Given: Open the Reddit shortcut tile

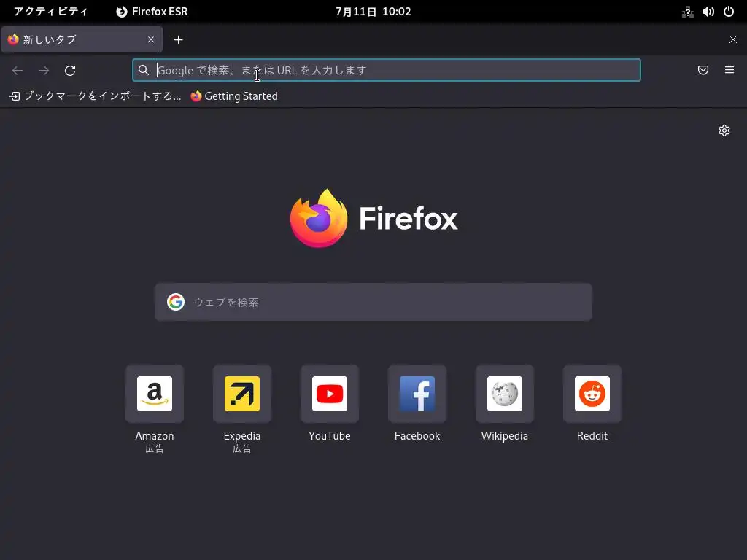Looking at the screenshot, I should click(x=592, y=394).
